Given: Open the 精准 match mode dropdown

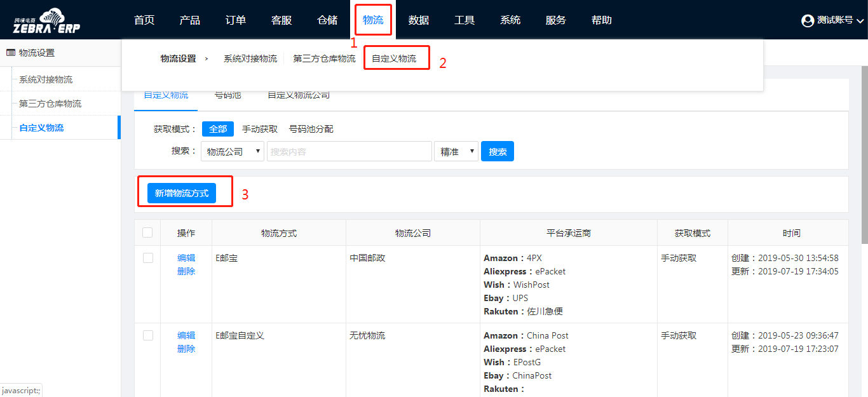Looking at the screenshot, I should pos(456,152).
